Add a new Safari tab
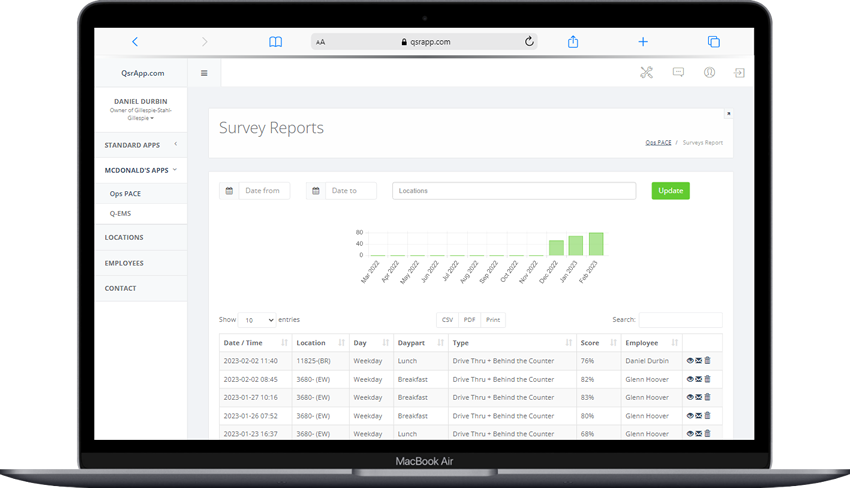The width and height of the screenshot is (850, 488). (643, 42)
